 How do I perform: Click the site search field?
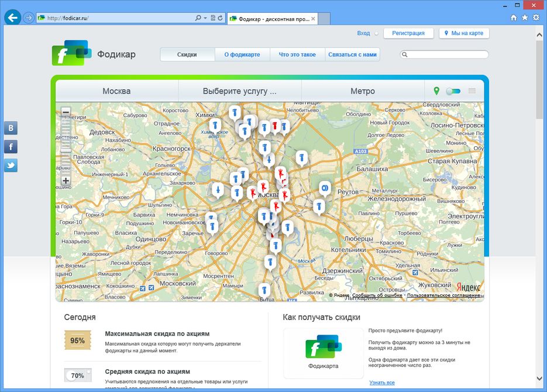pyautogui.click(x=448, y=55)
